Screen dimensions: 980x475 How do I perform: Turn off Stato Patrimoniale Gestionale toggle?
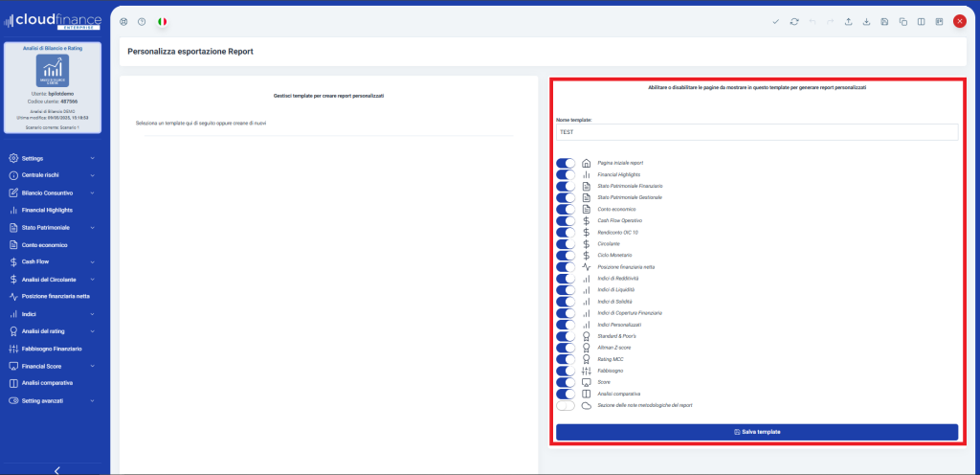pyautogui.click(x=566, y=197)
